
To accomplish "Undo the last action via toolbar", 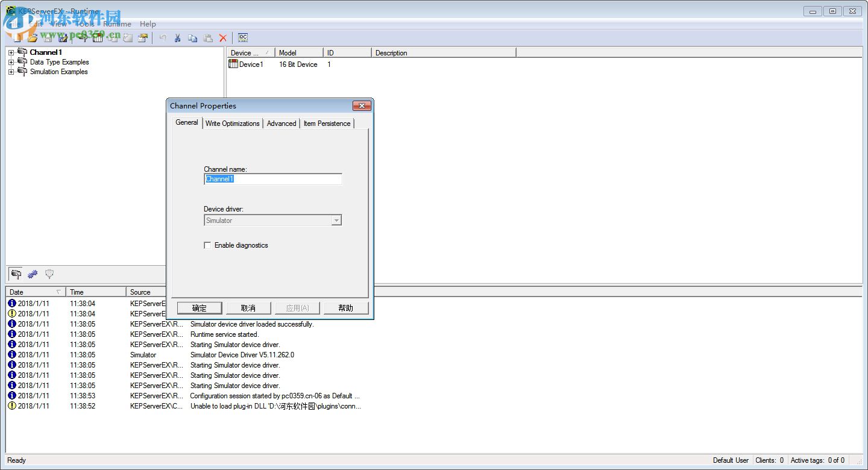I will (163, 38).
